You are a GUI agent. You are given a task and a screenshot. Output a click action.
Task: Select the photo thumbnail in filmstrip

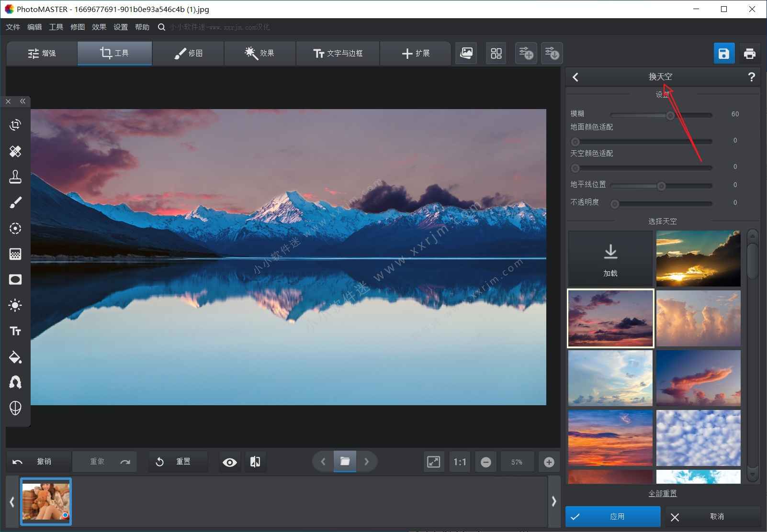pyautogui.click(x=46, y=501)
